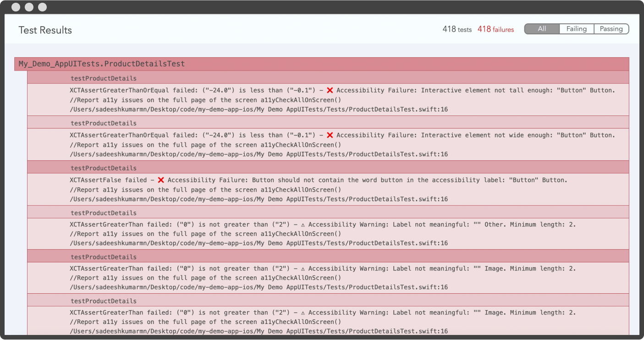
Task: Open ProductDetailsTest.swift:16 from the first failure
Action: [259, 109]
